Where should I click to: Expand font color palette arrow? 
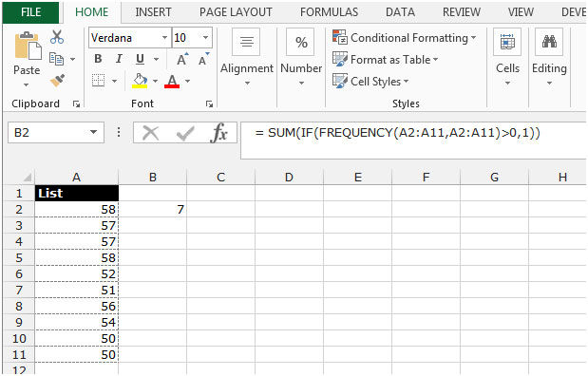(187, 81)
